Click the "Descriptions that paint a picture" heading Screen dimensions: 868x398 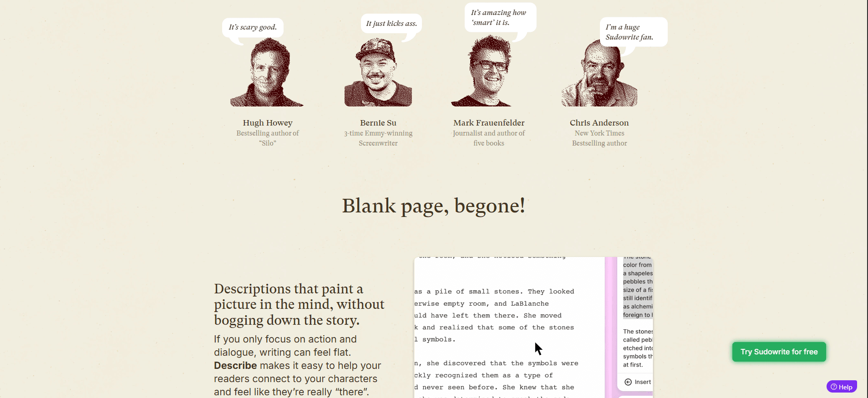[x=299, y=304]
